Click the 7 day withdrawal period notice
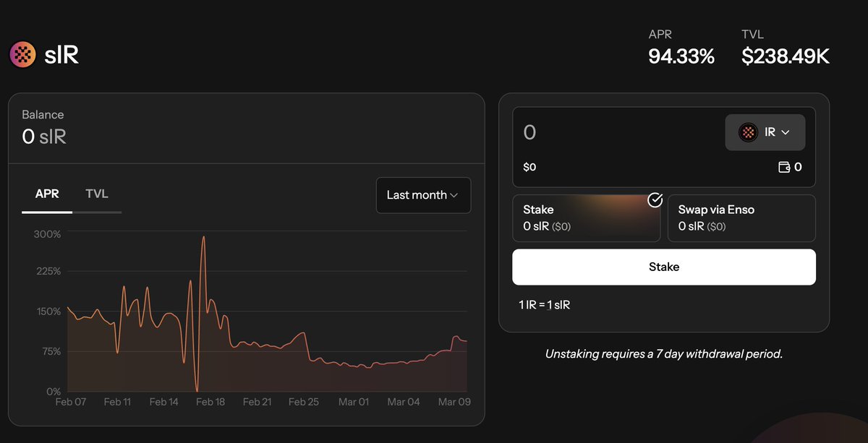868x443 pixels. tap(664, 354)
